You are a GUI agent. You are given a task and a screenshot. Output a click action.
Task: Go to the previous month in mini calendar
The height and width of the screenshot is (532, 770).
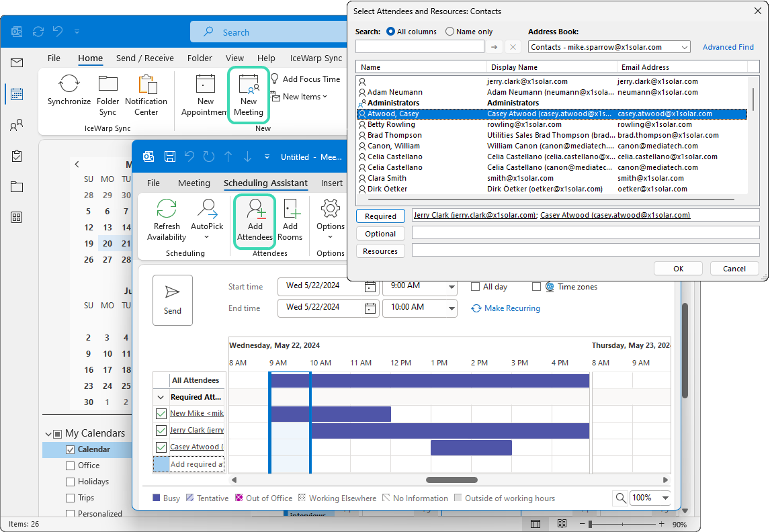77,165
